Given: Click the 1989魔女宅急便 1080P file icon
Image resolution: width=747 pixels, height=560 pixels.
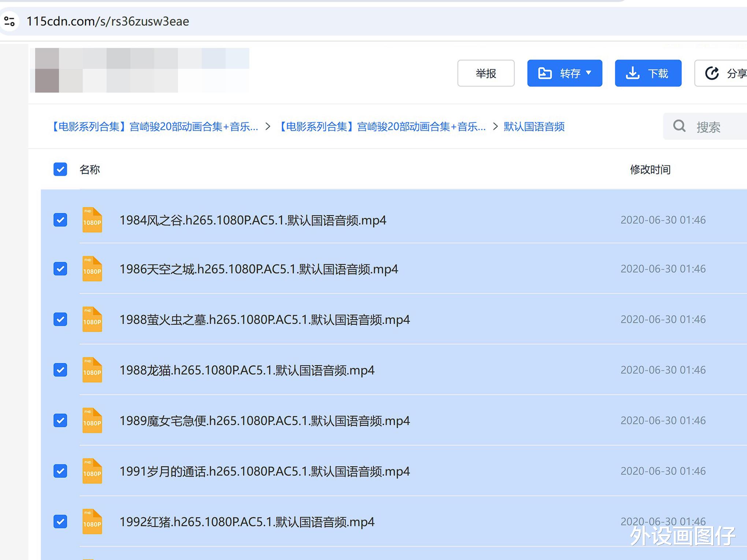Looking at the screenshot, I should tap(92, 421).
